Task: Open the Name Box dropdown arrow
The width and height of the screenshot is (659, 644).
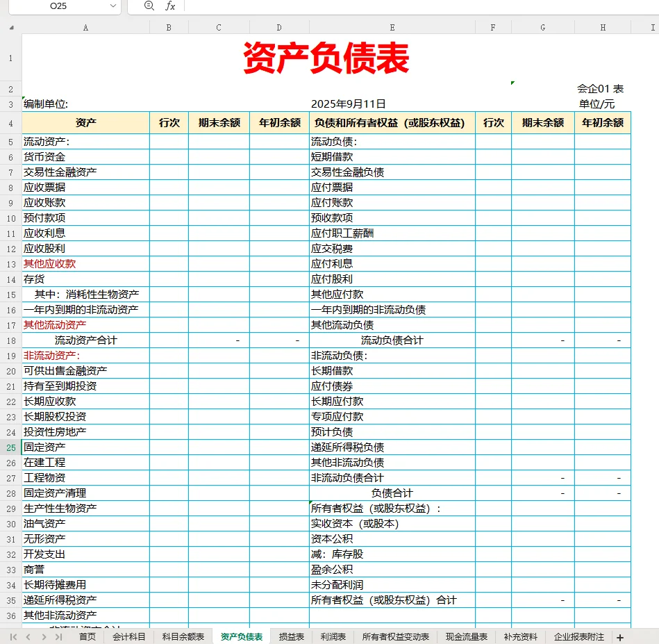Action: point(112,6)
